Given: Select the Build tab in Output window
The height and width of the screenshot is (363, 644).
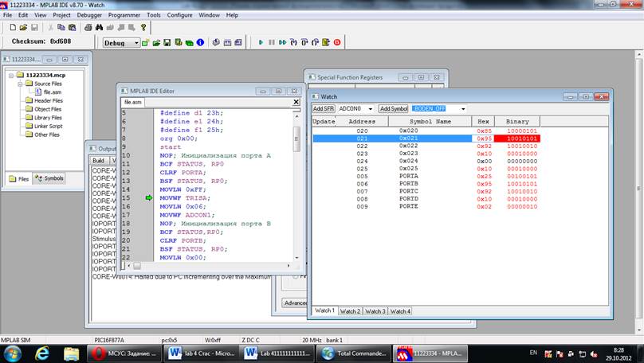Looking at the screenshot, I should pos(98,160).
